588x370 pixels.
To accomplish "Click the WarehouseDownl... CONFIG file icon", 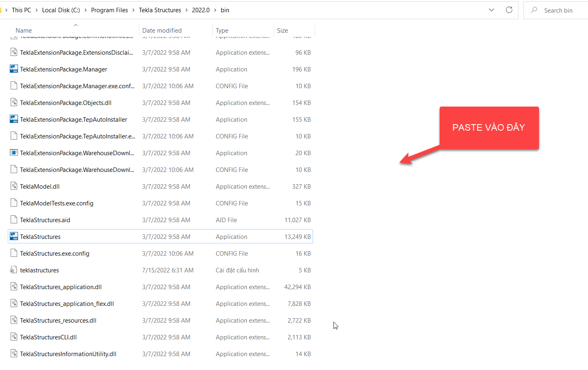I will pos(14,169).
